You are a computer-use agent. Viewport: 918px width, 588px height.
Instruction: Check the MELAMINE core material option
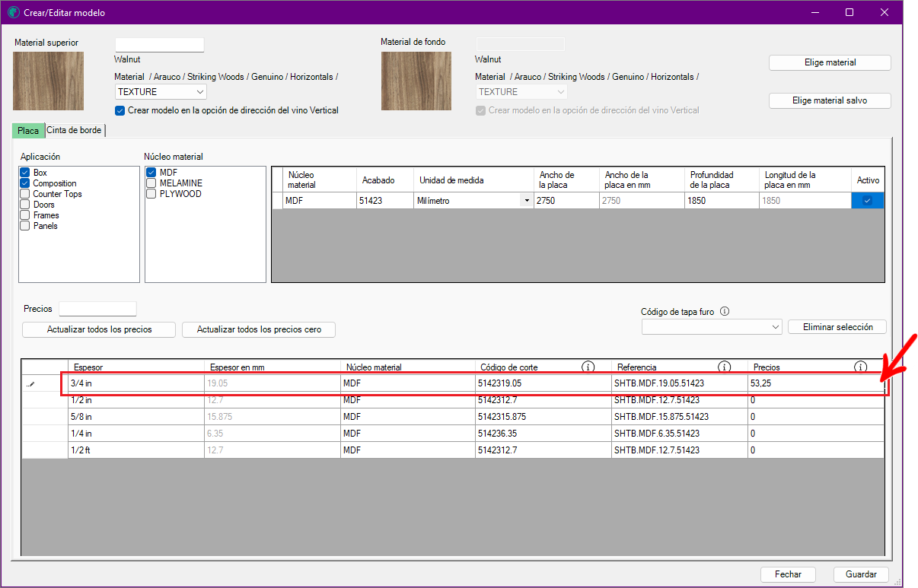[151, 183]
